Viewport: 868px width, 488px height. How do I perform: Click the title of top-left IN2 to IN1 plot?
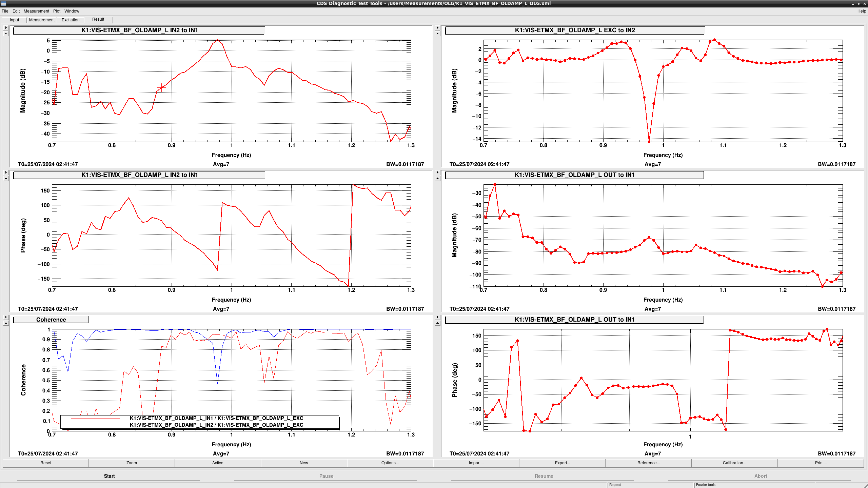(x=139, y=30)
